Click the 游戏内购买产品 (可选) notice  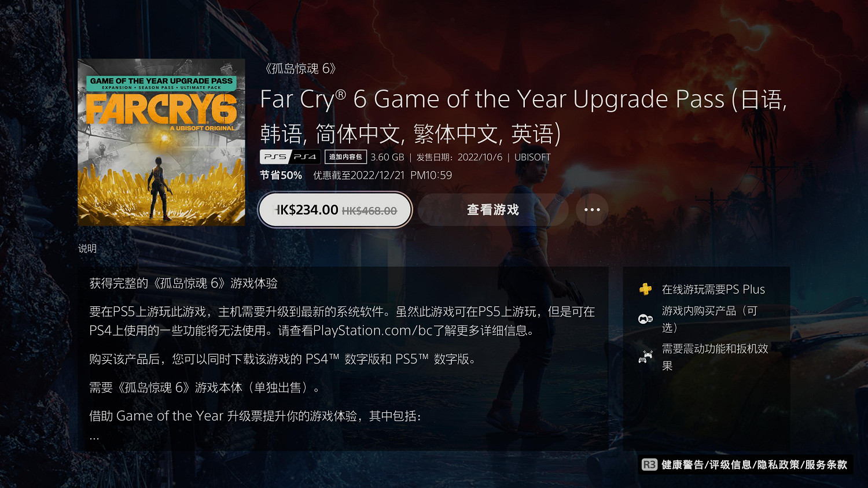[710, 319]
